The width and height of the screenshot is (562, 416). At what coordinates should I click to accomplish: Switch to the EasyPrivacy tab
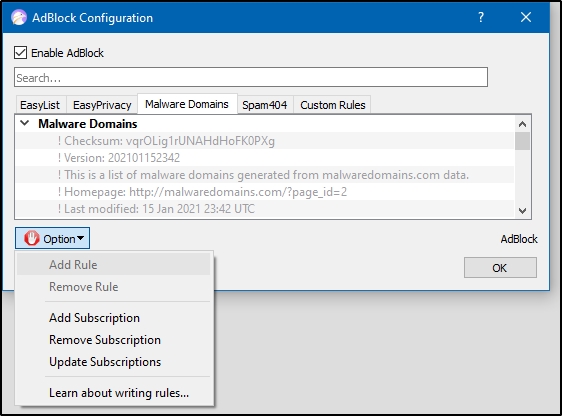102,105
